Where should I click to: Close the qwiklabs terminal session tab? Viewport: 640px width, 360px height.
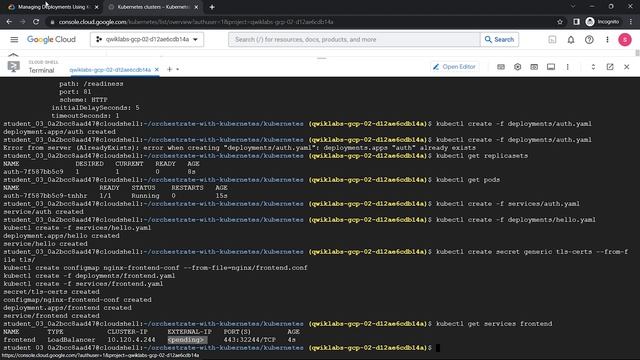[156, 70]
